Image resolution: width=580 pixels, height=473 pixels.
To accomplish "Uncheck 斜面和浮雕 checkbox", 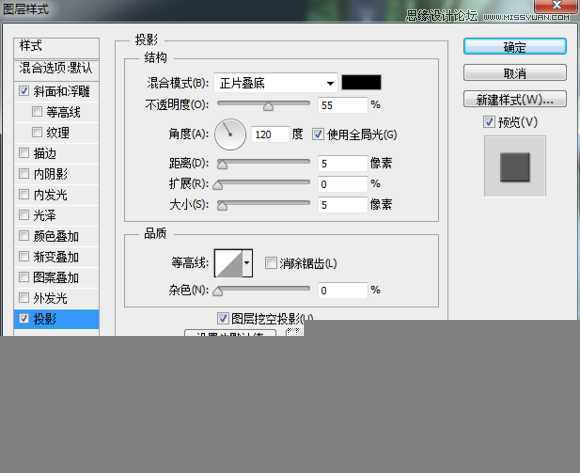I will pyautogui.click(x=24, y=91).
